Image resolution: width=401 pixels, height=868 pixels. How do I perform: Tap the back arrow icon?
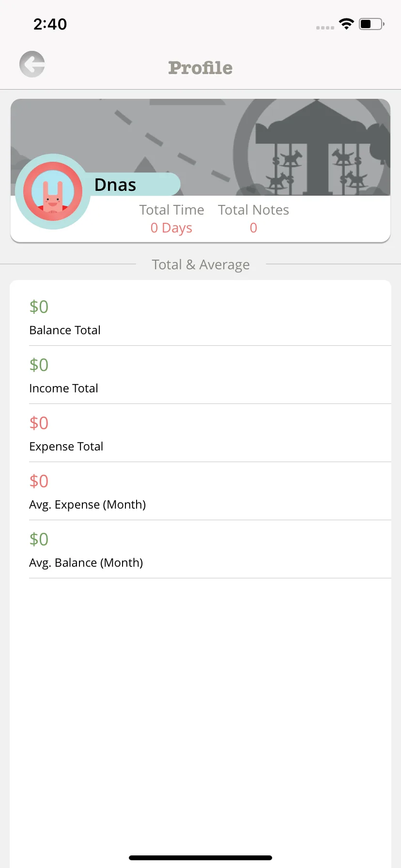coord(32,64)
